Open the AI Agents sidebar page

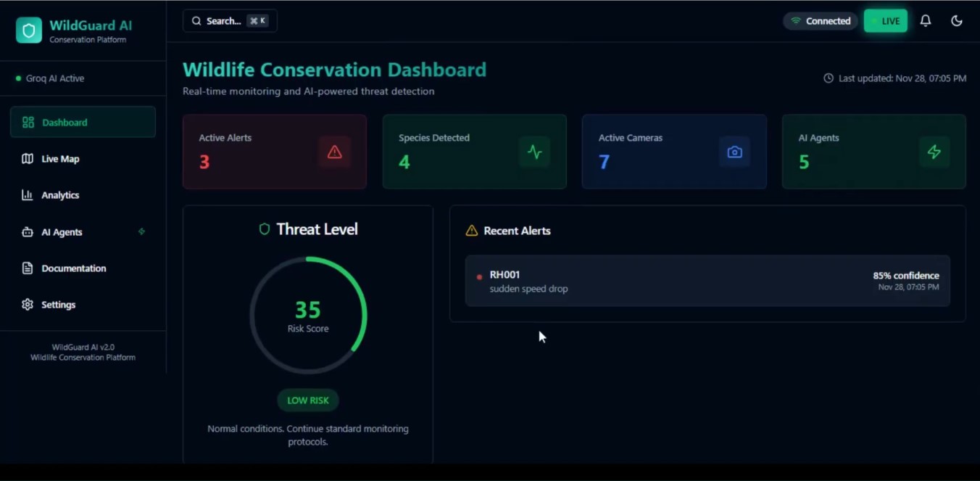point(61,231)
